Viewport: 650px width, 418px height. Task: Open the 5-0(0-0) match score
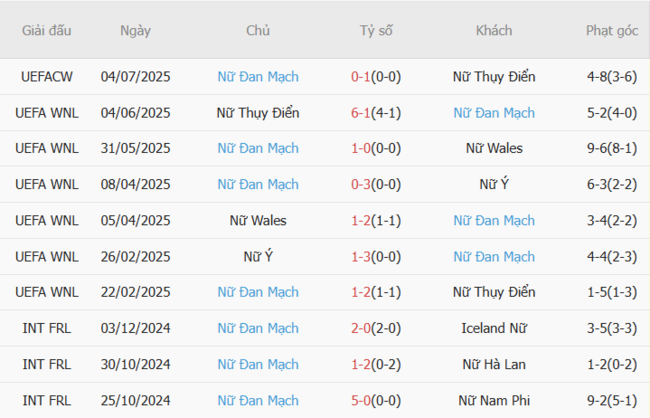coord(376,400)
